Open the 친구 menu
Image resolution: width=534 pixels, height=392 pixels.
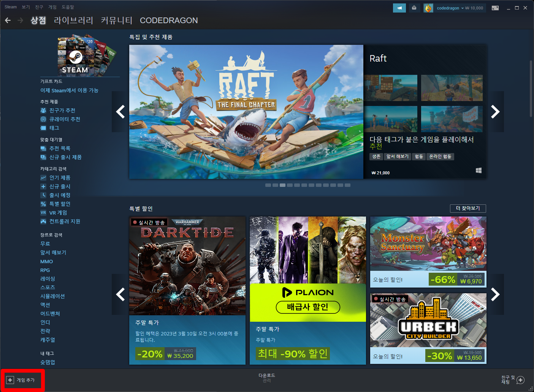pos(39,7)
